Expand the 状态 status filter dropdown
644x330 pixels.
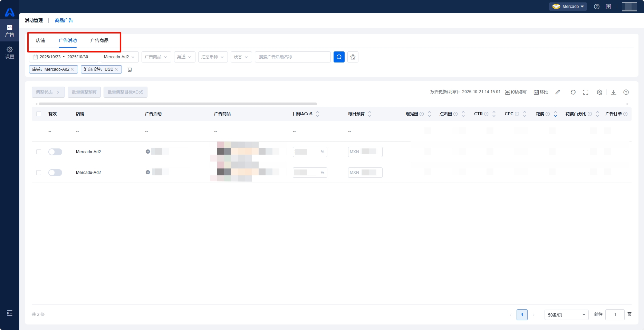241,57
